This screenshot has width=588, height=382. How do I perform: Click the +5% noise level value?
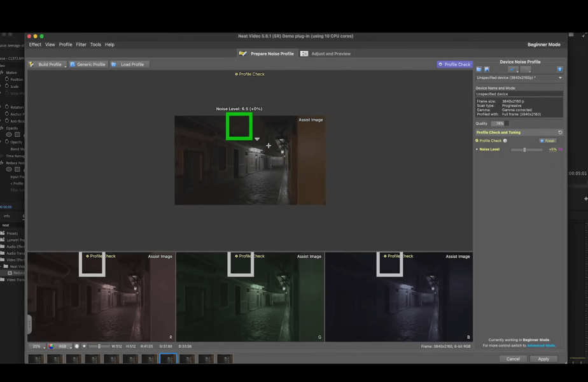(x=552, y=150)
